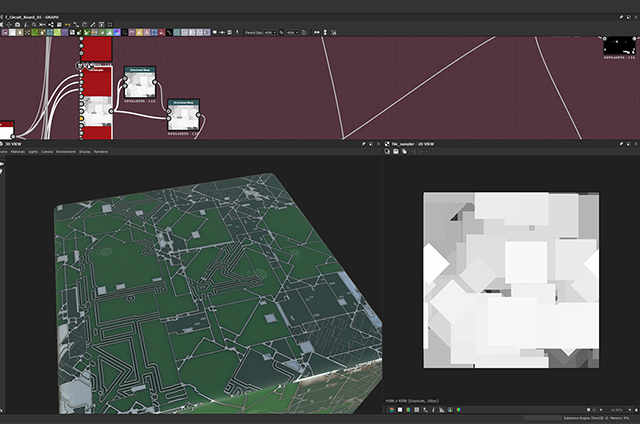This screenshot has height=424, width=640.
Task: Open the Lights menu in 3D View
Action: coord(33,151)
